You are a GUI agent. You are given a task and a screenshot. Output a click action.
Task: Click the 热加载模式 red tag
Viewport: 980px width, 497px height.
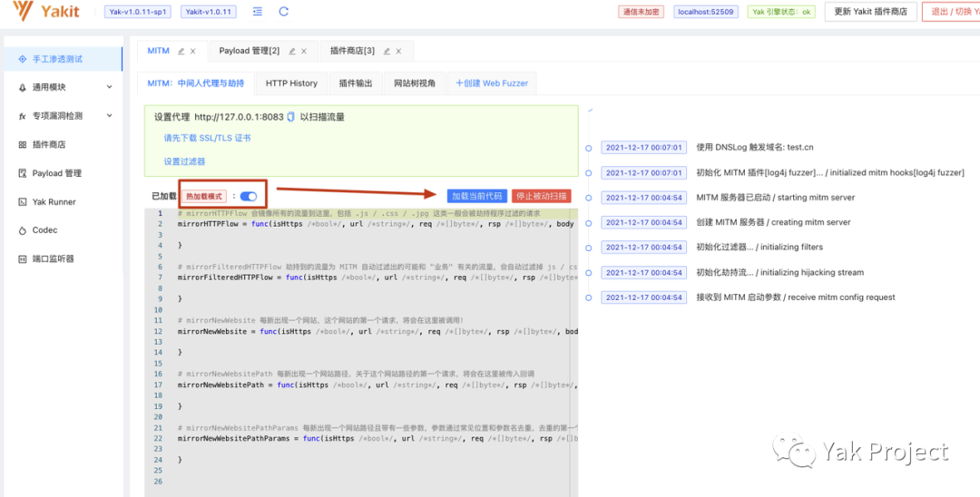coord(204,196)
